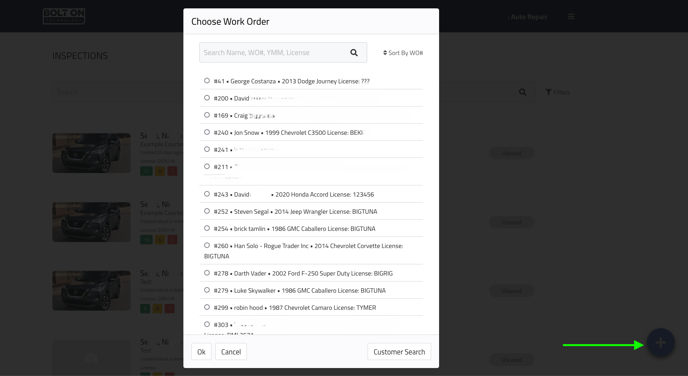Select #278 Darth Vader work order radio
Image resolution: width=688 pixels, height=376 pixels.
coord(207,273)
